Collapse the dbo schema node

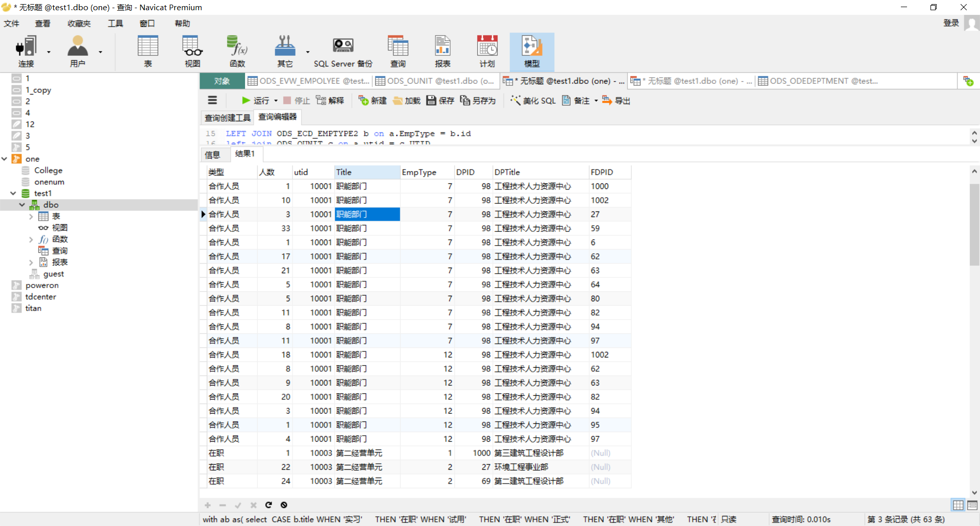(22, 204)
